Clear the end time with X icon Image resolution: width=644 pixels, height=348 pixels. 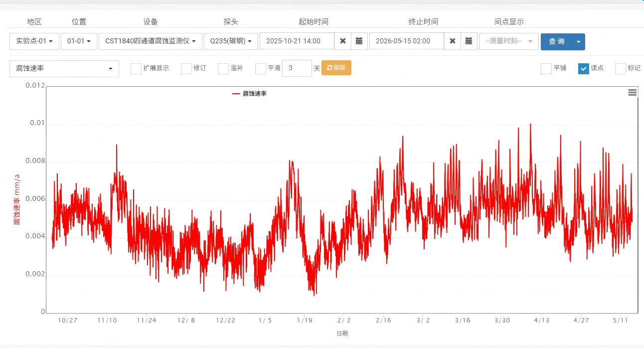pos(453,41)
